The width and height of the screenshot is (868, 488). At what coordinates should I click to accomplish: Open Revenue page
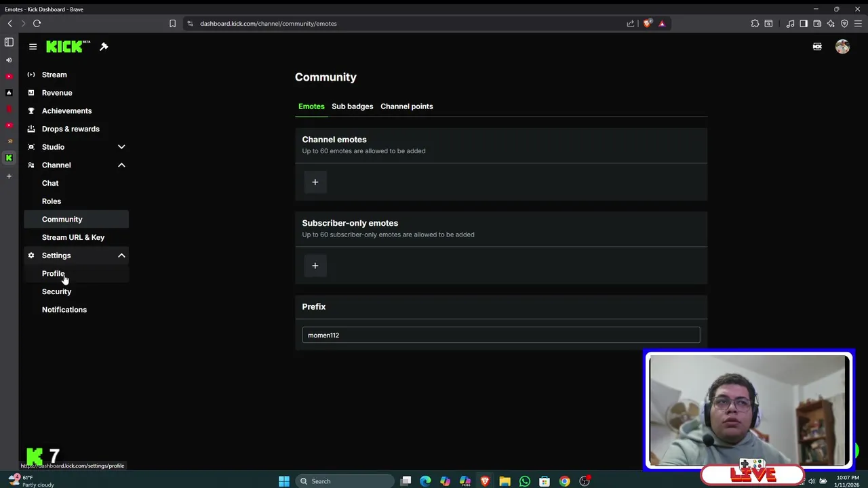(x=76, y=93)
